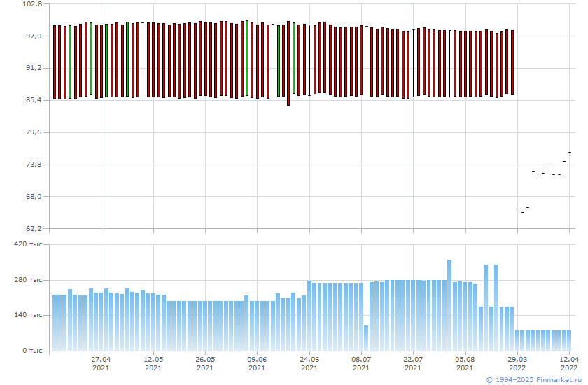
Task: Click the last price tick at far right
Action: 570,152
